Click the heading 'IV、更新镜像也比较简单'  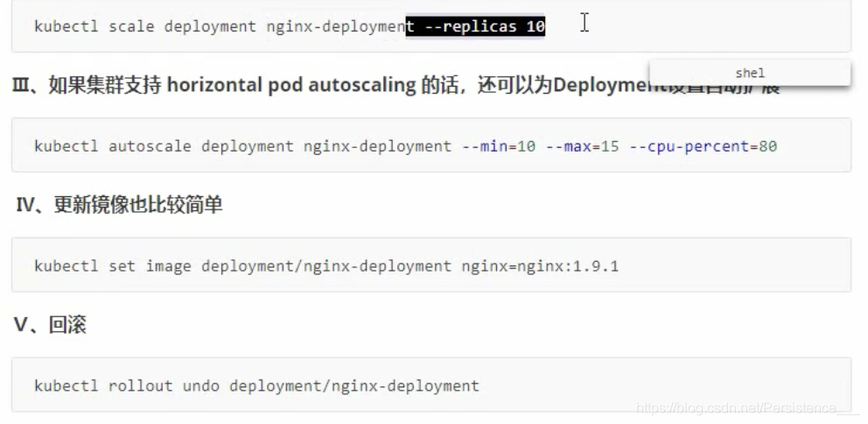119,205
